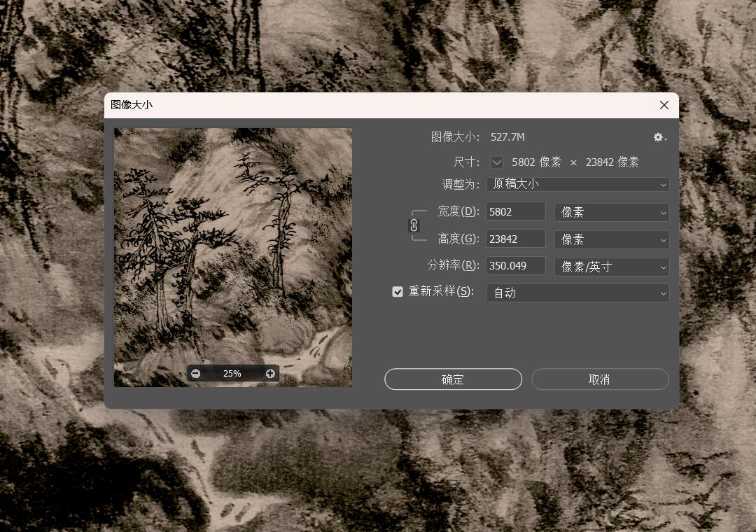Click the 重新采样(S) label text
The width and height of the screenshot is (756, 532).
[441, 291]
